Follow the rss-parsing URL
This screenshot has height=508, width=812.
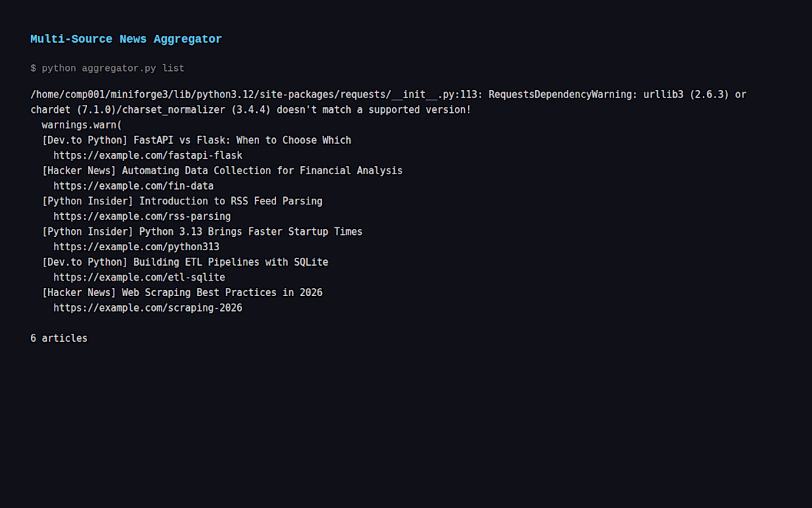142,216
